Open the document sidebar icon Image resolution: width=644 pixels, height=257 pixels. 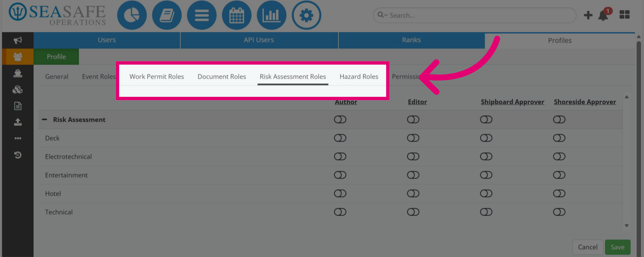pos(18,106)
